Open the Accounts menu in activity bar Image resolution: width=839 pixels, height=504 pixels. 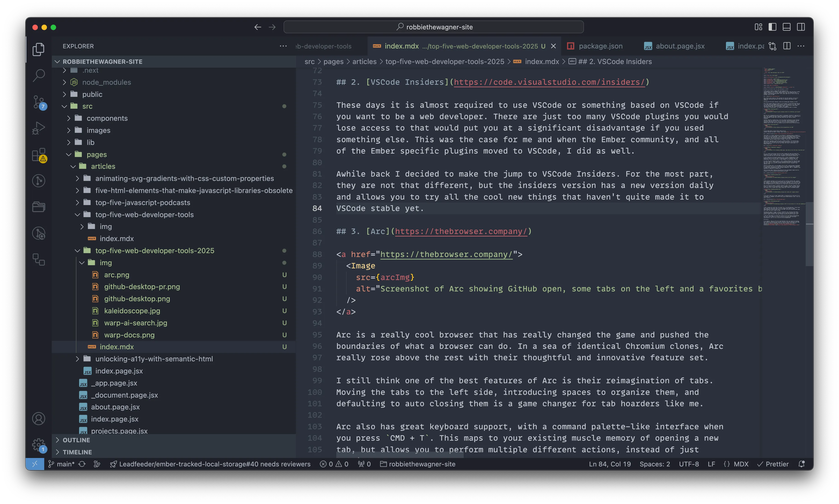coord(38,419)
